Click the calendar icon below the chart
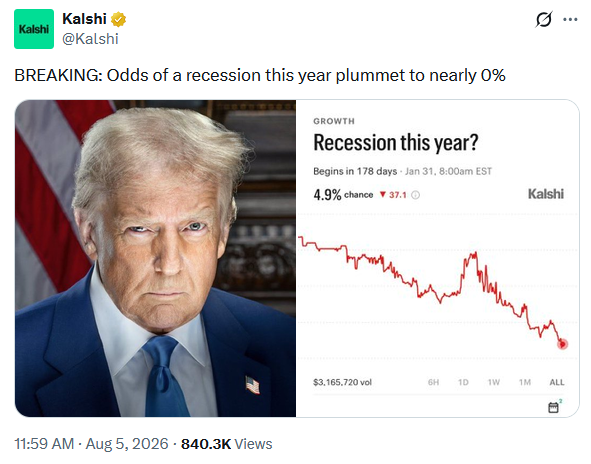This screenshot has height=464, width=591. [x=554, y=407]
